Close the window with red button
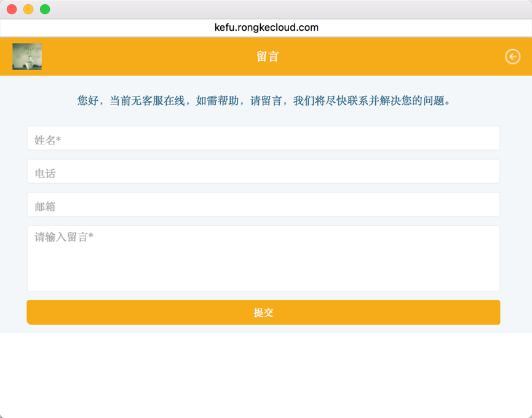Viewport: 532px width, 418px height. click(12, 9)
